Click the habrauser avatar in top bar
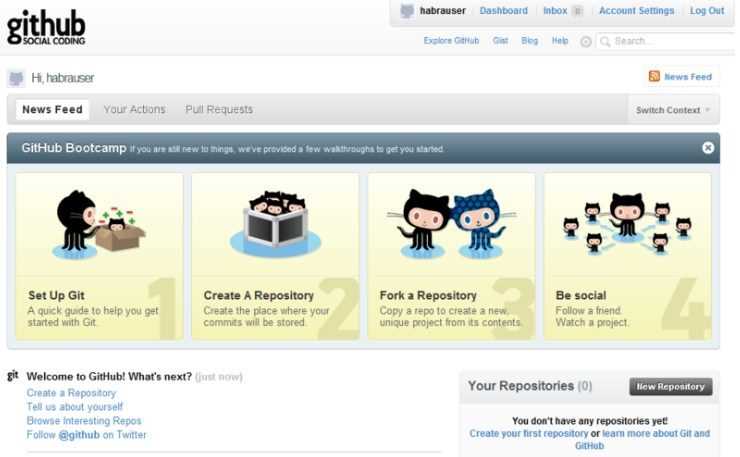The image size is (740, 457). (x=407, y=11)
